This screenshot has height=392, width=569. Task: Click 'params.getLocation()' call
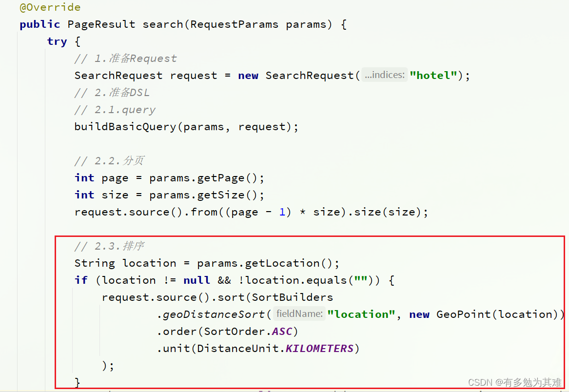click(x=265, y=263)
